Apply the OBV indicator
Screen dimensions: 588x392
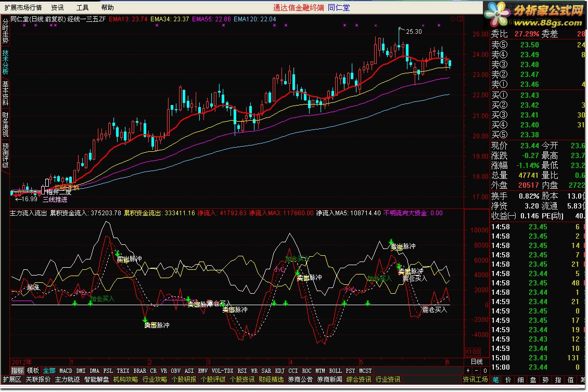(175, 371)
